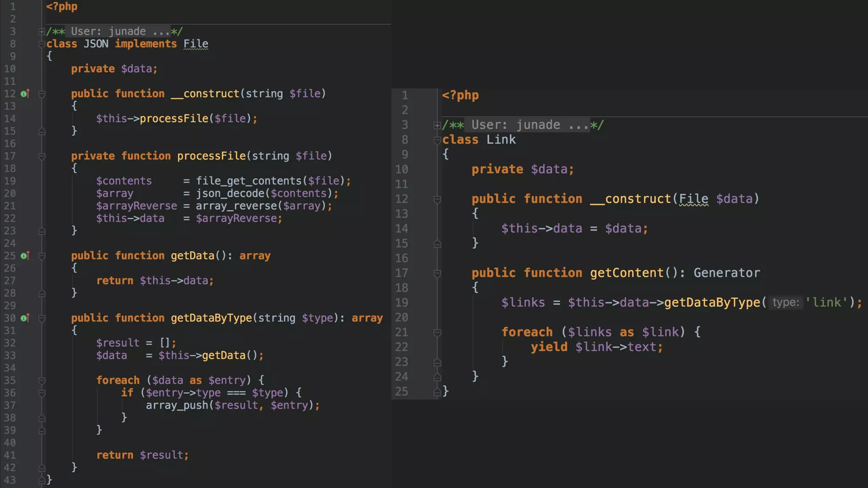
Task: Click line number 19 in Link editor gutter
Action: click(x=401, y=302)
